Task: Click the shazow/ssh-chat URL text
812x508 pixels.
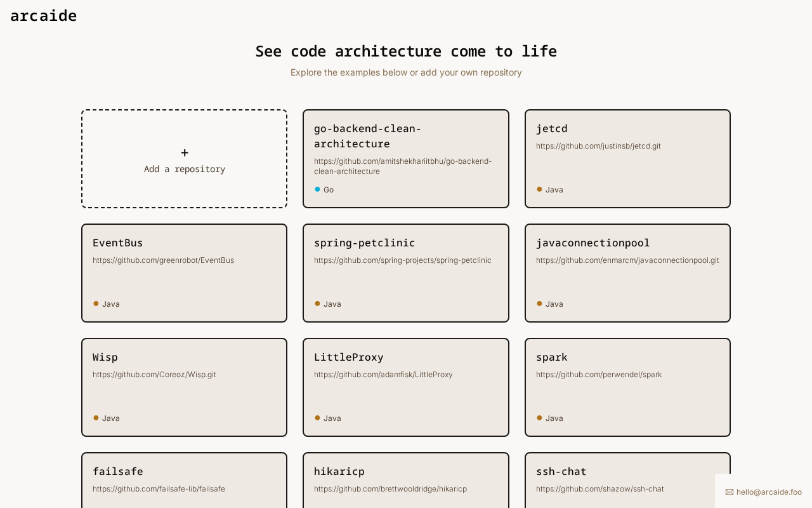Action: point(600,489)
